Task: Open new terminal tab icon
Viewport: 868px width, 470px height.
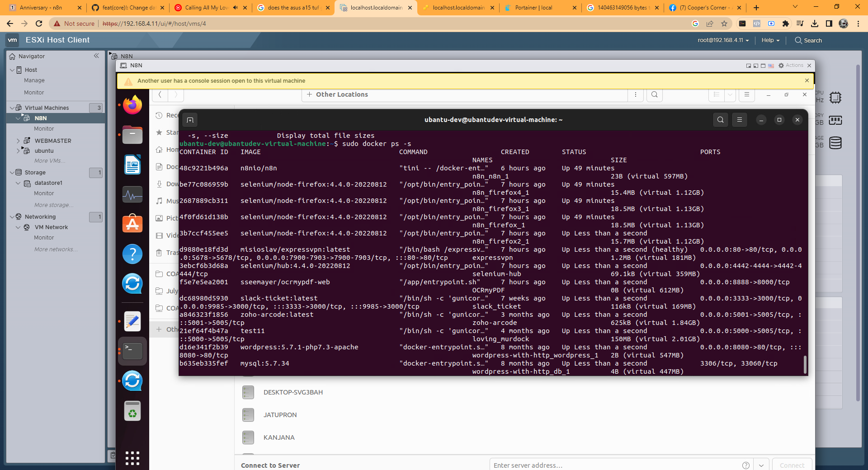Action: (x=190, y=120)
